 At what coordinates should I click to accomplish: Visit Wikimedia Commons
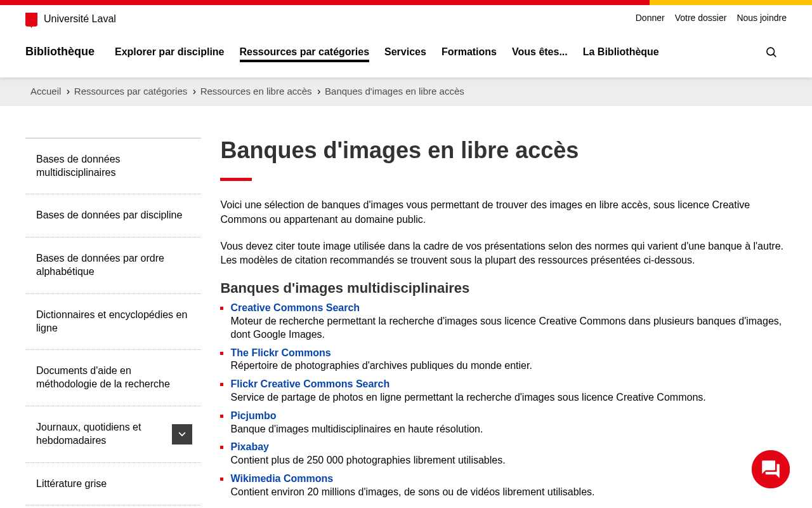pos(282,478)
